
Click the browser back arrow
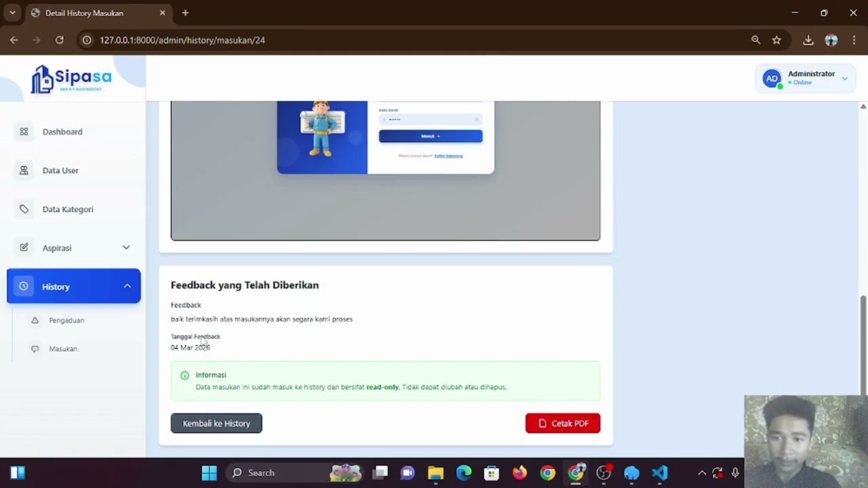coord(14,40)
